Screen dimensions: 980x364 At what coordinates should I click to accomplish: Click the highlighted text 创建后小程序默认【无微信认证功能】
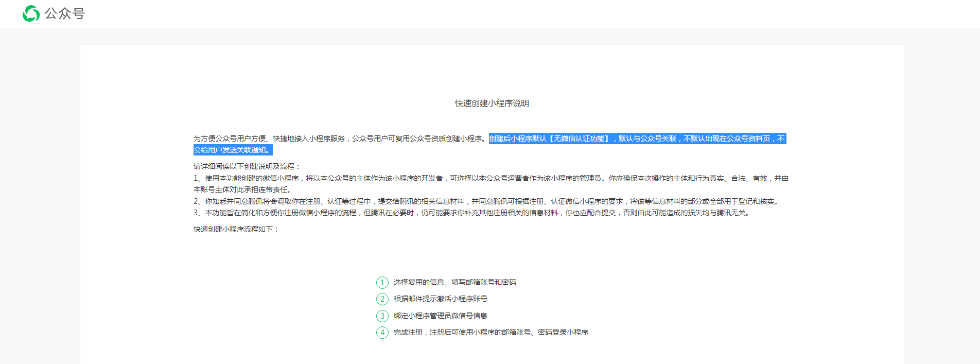click(550, 138)
